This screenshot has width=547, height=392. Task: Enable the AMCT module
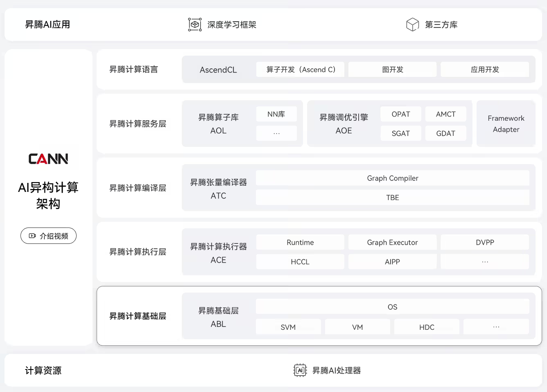[x=445, y=114]
